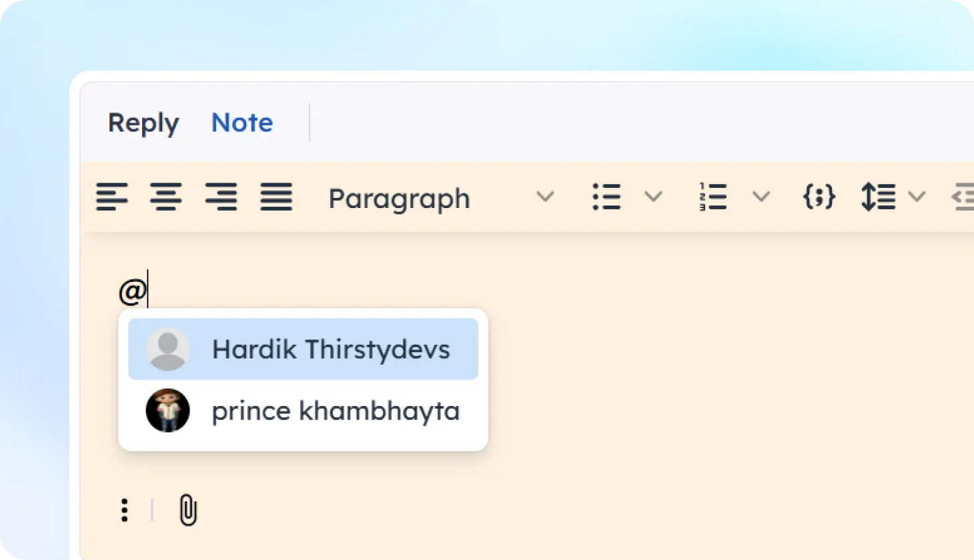Open line height spacing icon

878,197
